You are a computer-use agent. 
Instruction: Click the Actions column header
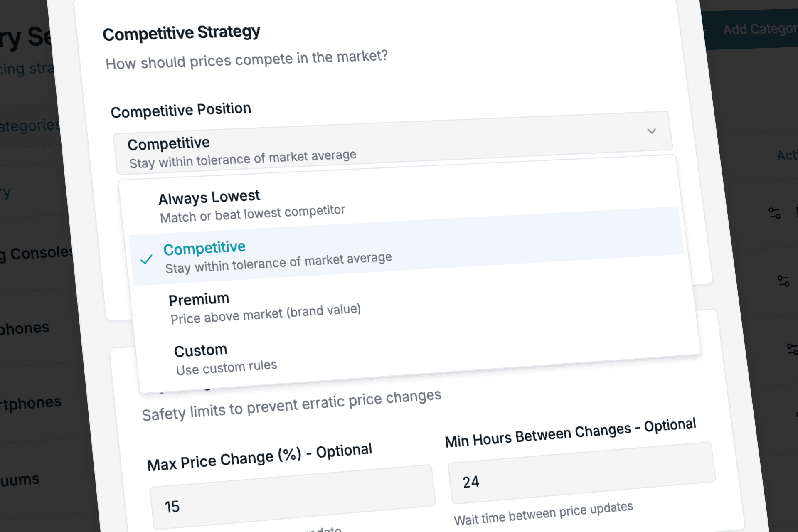tap(787, 155)
